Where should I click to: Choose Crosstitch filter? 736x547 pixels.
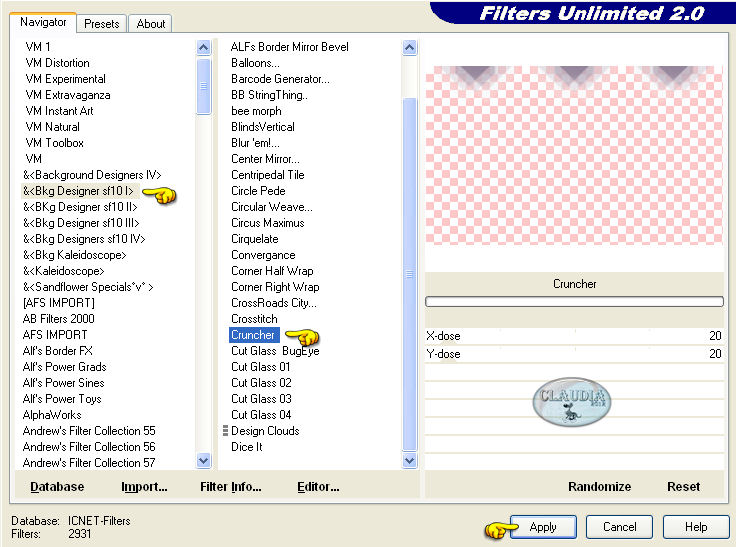[254, 319]
